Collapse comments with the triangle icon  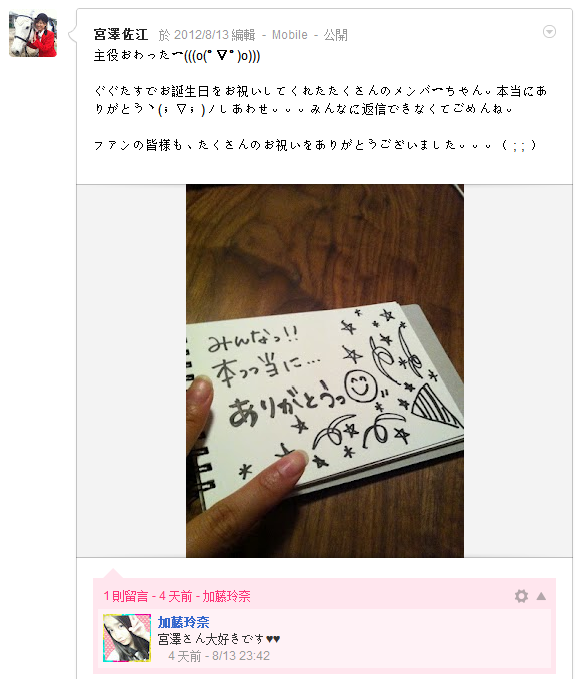541,596
